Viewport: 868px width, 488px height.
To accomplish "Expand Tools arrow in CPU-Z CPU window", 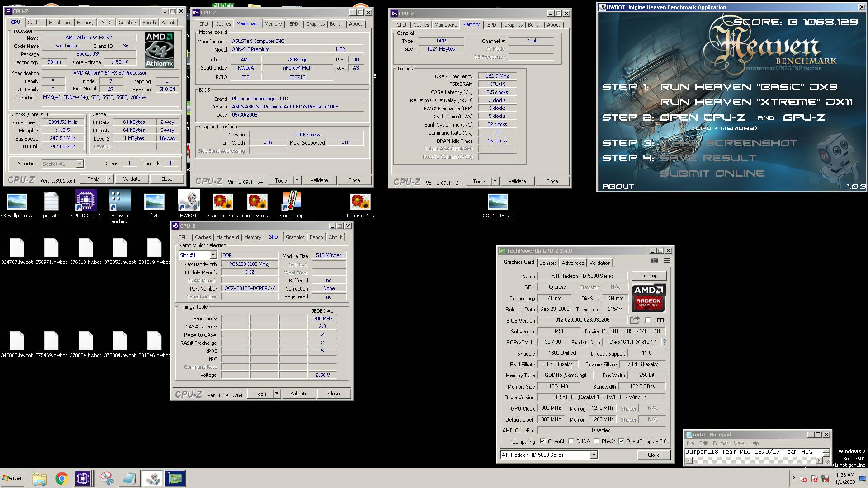I will pos(109,179).
